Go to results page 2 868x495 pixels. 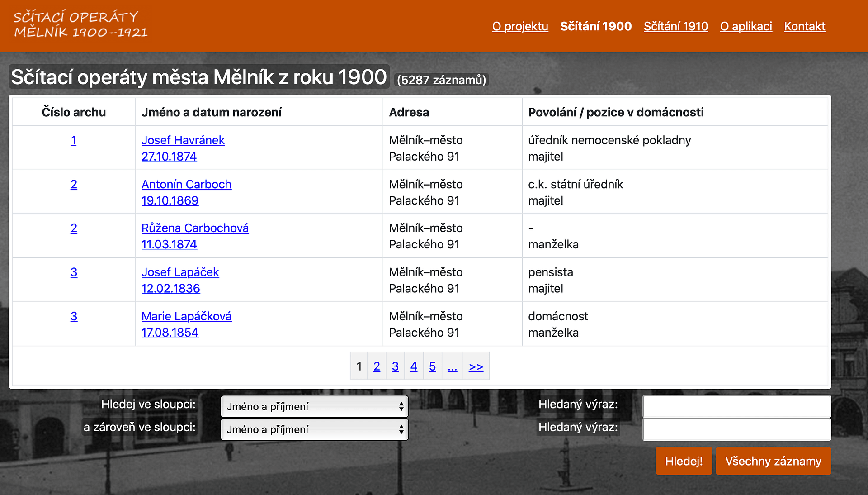[x=377, y=366]
